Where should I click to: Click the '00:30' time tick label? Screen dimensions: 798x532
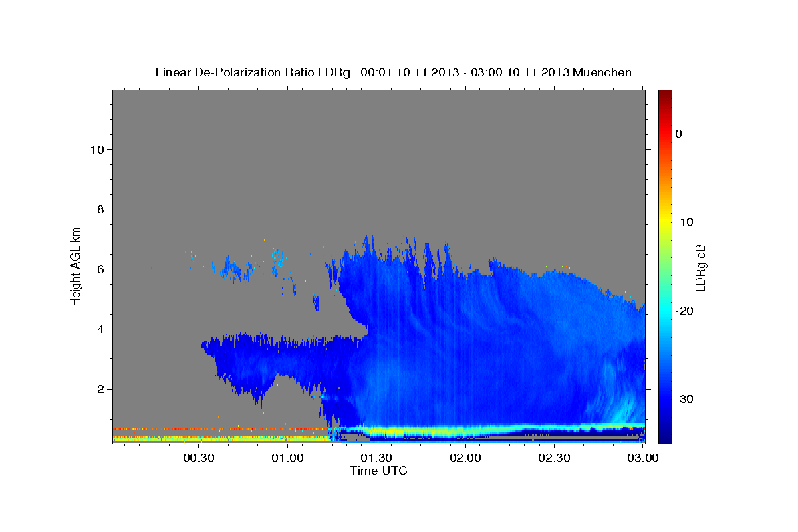click(x=198, y=458)
